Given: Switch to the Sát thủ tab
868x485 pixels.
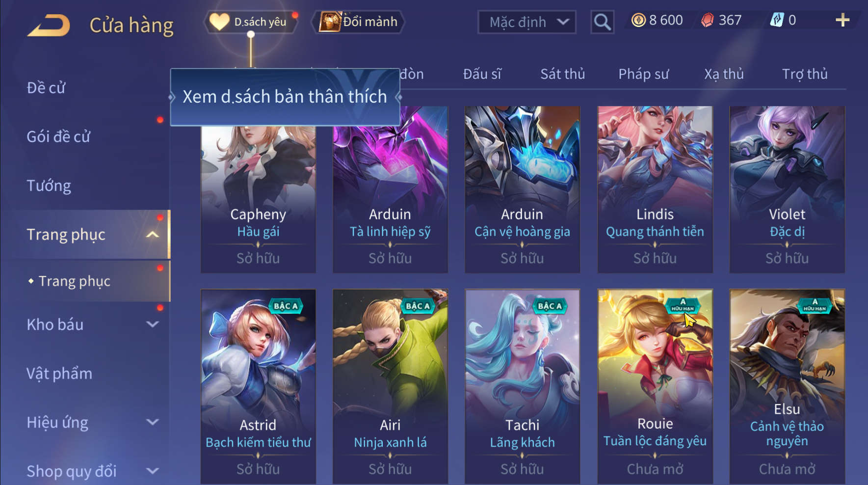Looking at the screenshot, I should (x=562, y=74).
